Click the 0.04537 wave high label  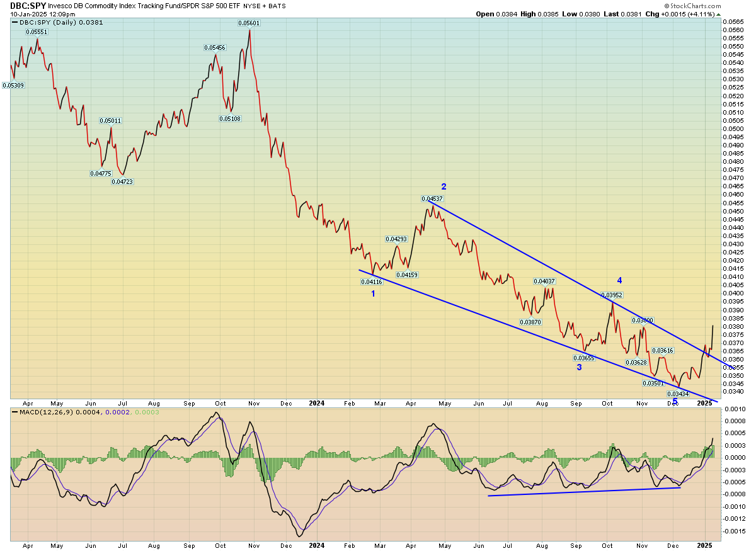click(432, 199)
